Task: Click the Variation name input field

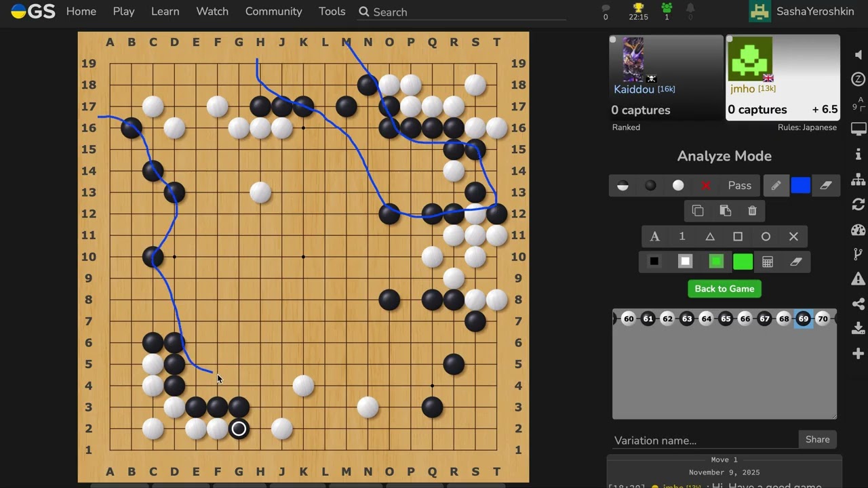Action: (x=705, y=440)
